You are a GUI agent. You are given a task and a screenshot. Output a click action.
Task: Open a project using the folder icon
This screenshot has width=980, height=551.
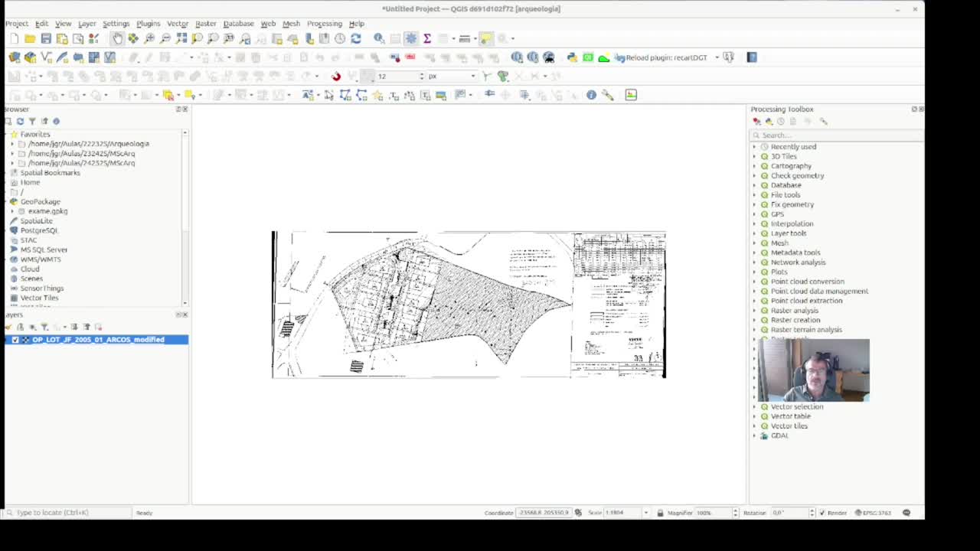[x=30, y=38]
